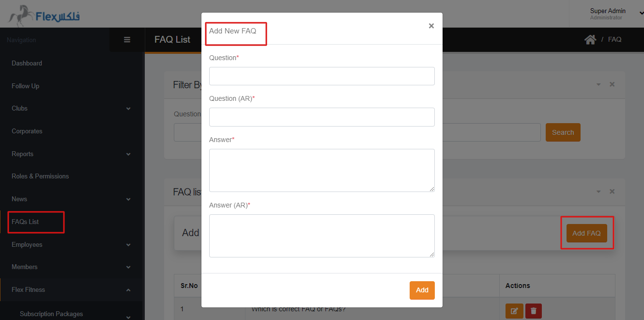This screenshot has width=644, height=320.
Task: Click the red trash delete icon for FAQ 1
Action: click(x=533, y=311)
